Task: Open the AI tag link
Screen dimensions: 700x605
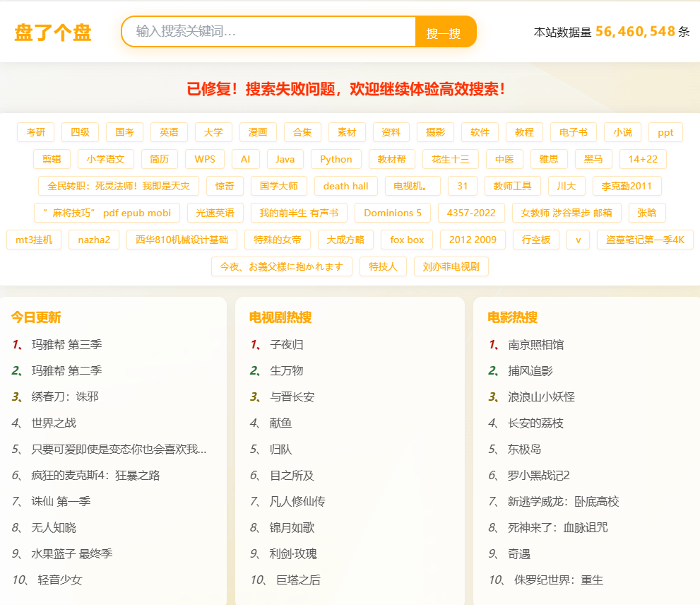Action: (245, 159)
